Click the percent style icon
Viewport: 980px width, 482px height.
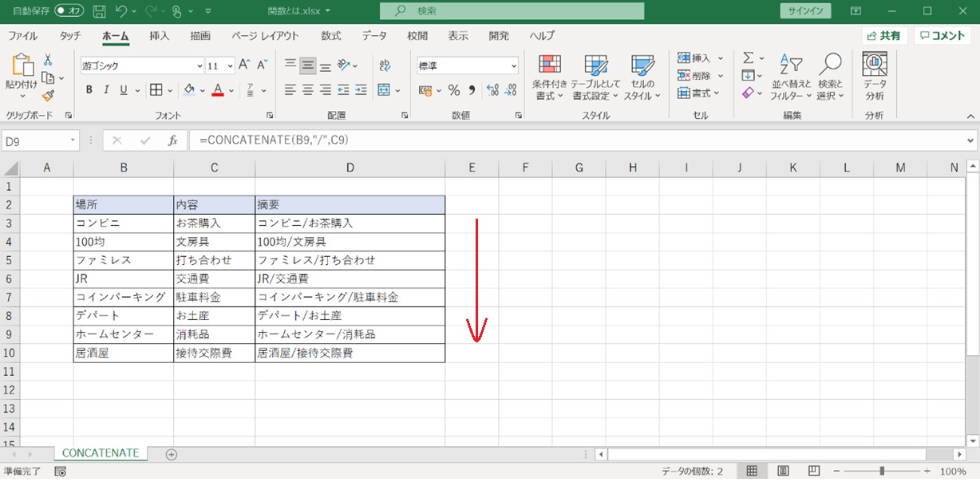[453, 90]
